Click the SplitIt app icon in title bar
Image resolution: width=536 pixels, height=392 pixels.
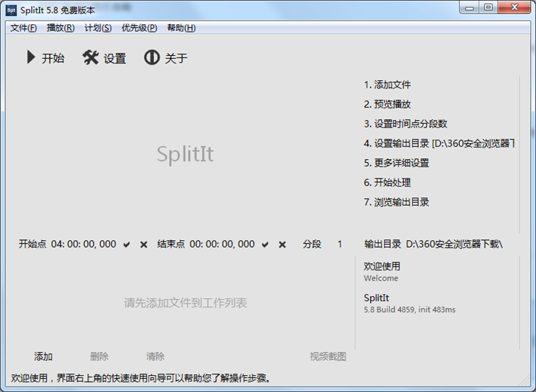click(x=11, y=10)
